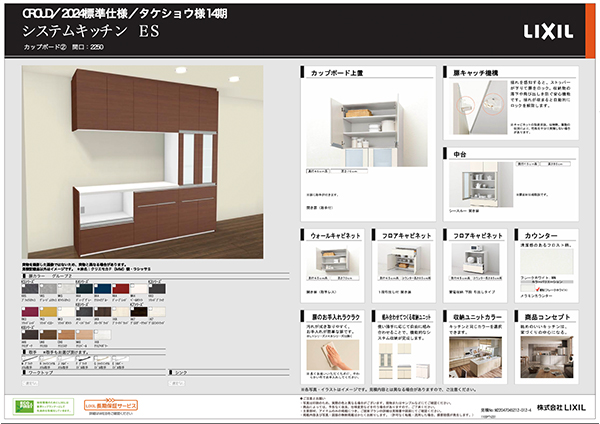Click the LIXIL logo in the black header

point(548,32)
